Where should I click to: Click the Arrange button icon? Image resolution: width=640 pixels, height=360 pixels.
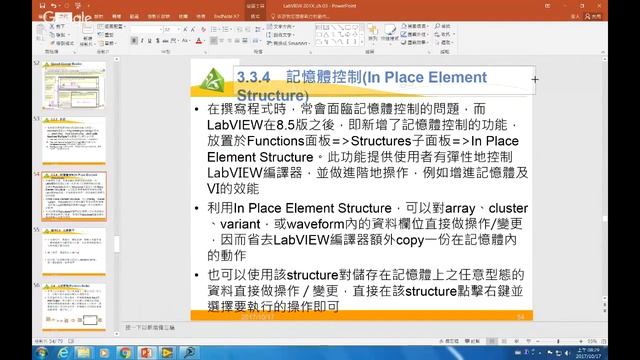373,29
